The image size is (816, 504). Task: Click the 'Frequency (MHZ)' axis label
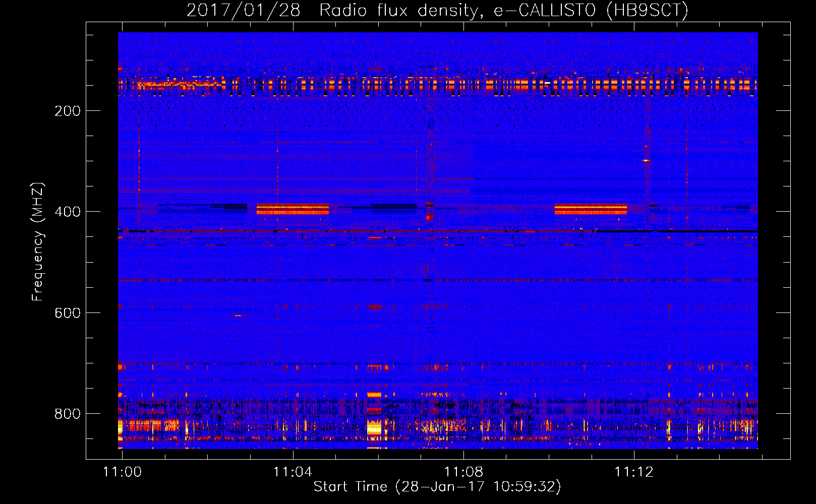click(38, 242)
